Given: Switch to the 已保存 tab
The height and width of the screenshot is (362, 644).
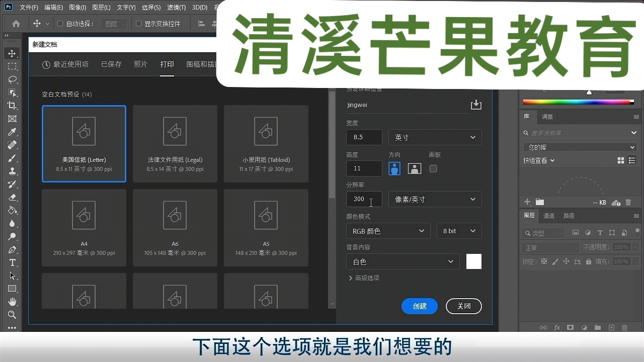Looking at the screenshot, I should pyautogui.click(x=111, y=64).
